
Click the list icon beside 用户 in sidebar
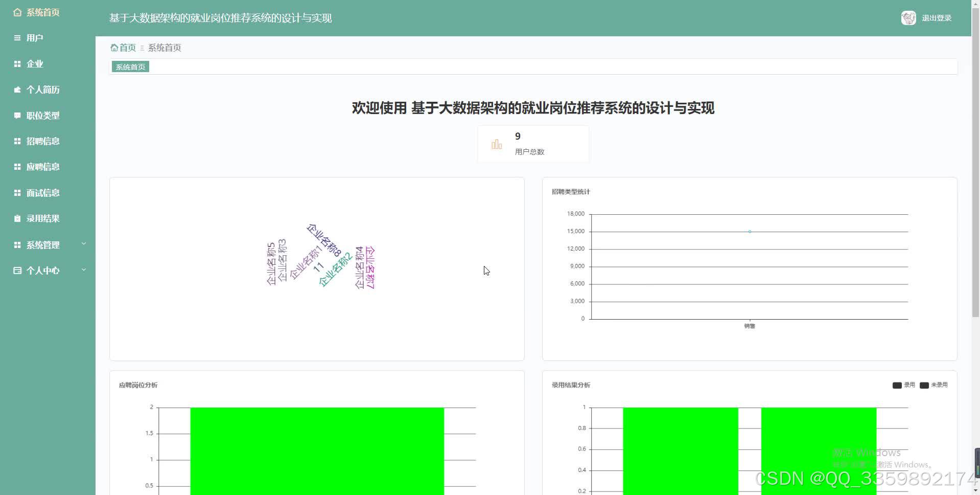[17, 38]
